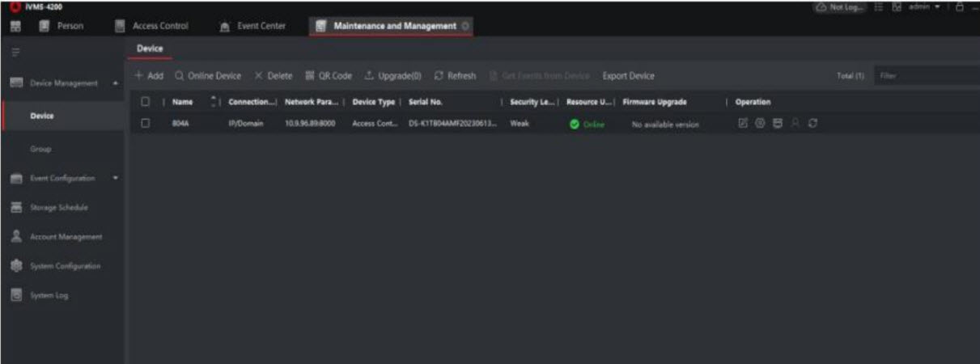Close the Maintenance and Management tab
This screenshot has height=364, width=980.
tap(465, 26)
